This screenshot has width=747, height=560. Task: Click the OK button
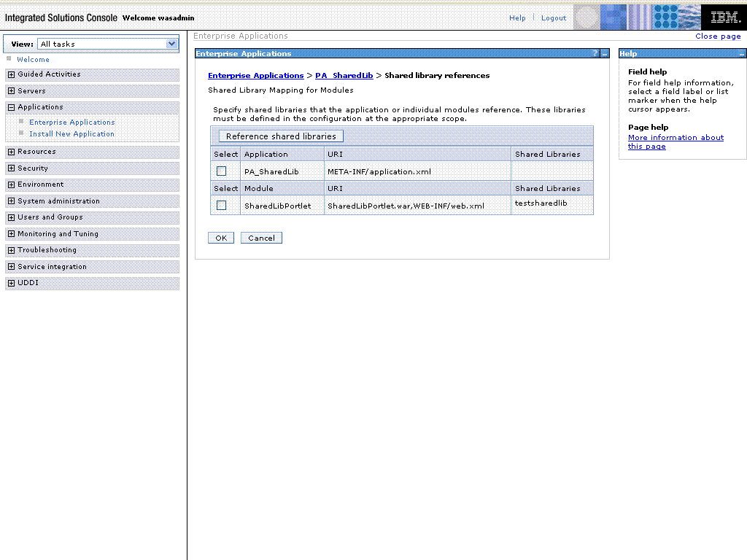[x=221, y=238]
